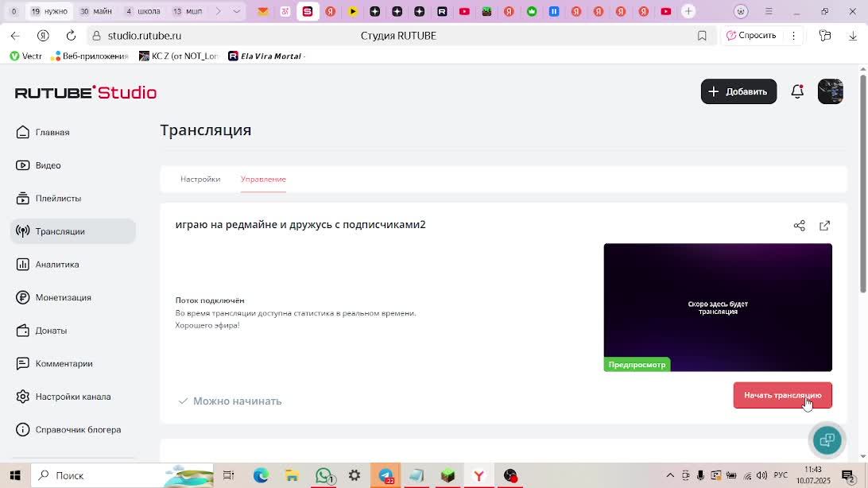
Task: Open the Ela Vira Mortal bookmark
Action: pos(267,56)
